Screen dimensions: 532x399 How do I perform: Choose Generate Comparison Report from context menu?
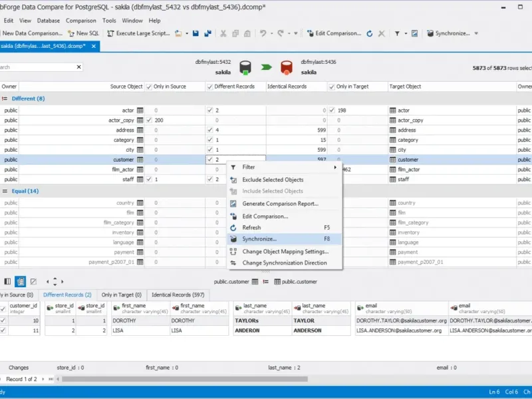point(285,203)
